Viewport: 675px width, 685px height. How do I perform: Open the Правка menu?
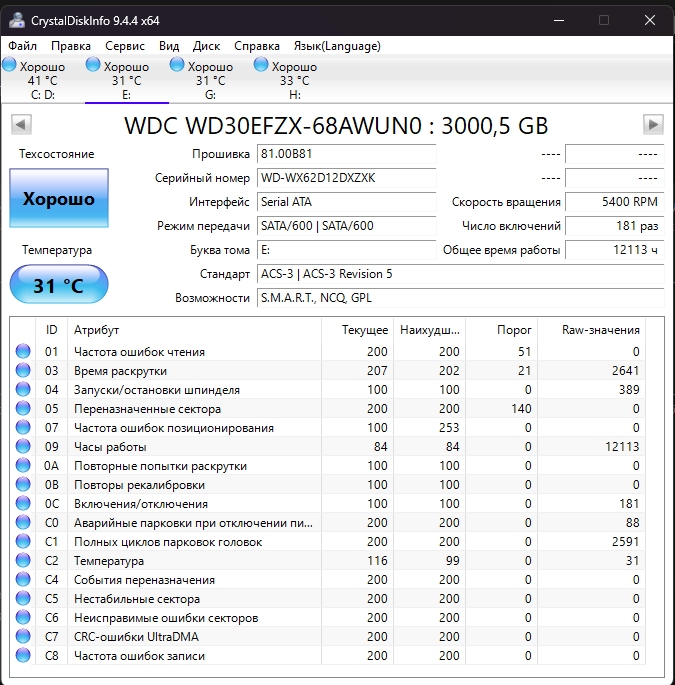[71, 46]
